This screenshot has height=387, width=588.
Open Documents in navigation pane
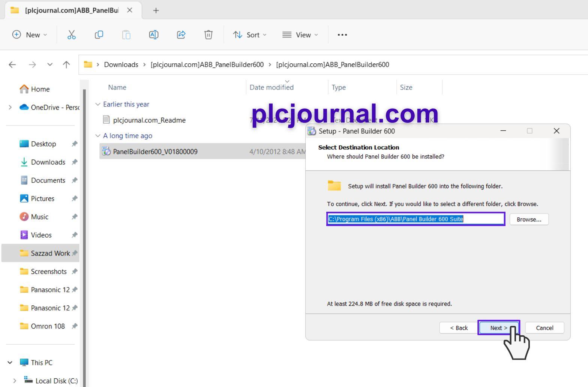click(x=48, y=181)
